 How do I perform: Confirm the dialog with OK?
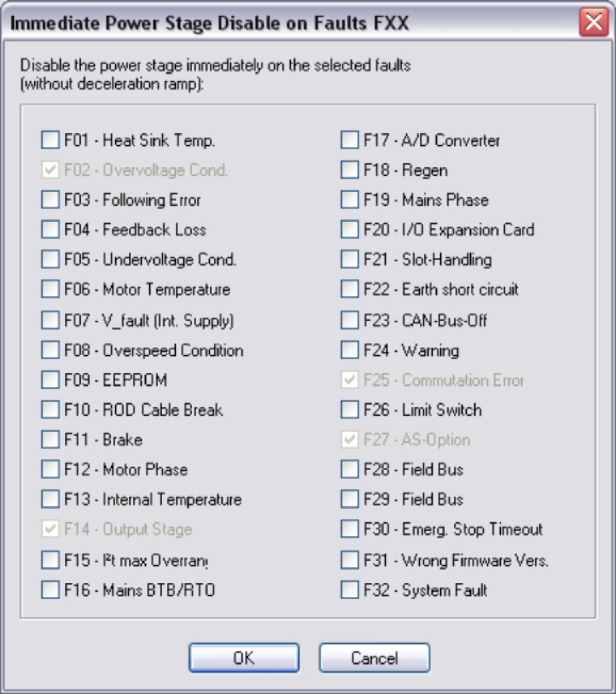[244, 658]
